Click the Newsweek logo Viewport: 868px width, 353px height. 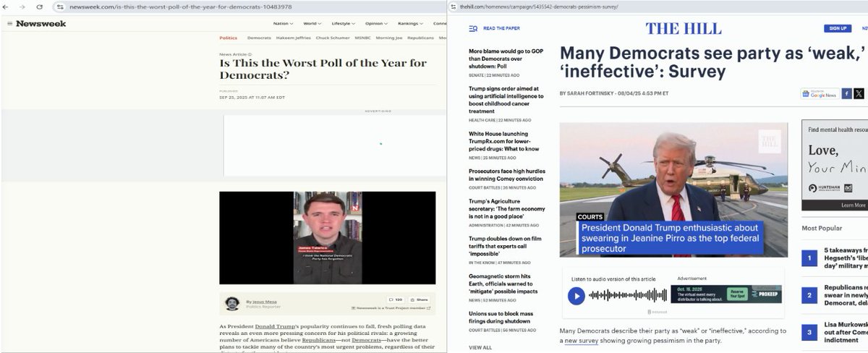pos(41,24)
